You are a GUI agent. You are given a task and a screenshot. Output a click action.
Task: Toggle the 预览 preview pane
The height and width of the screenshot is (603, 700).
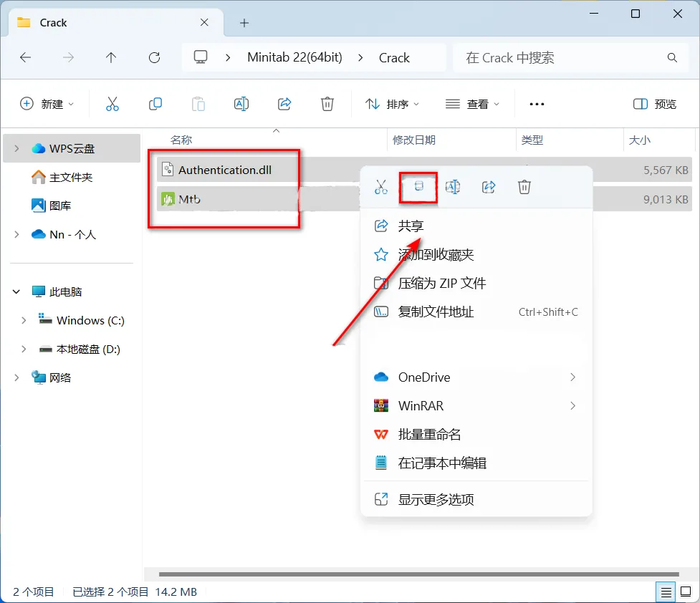655,104
